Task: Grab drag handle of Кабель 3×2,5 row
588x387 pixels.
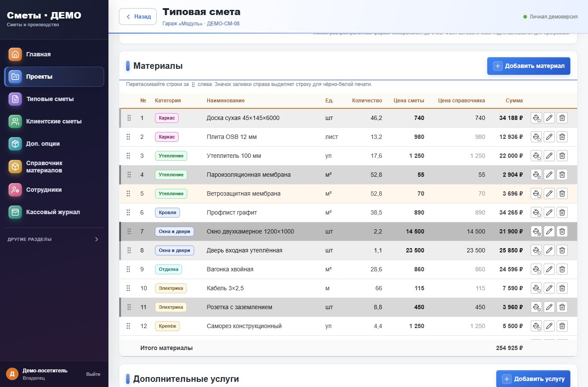Action: click(128, 288)
